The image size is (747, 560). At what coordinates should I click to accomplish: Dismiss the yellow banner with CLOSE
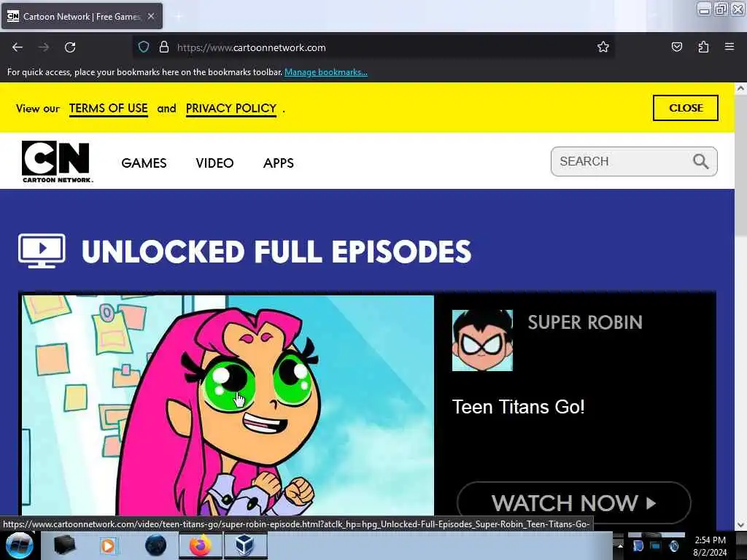[x=686, y=108]
